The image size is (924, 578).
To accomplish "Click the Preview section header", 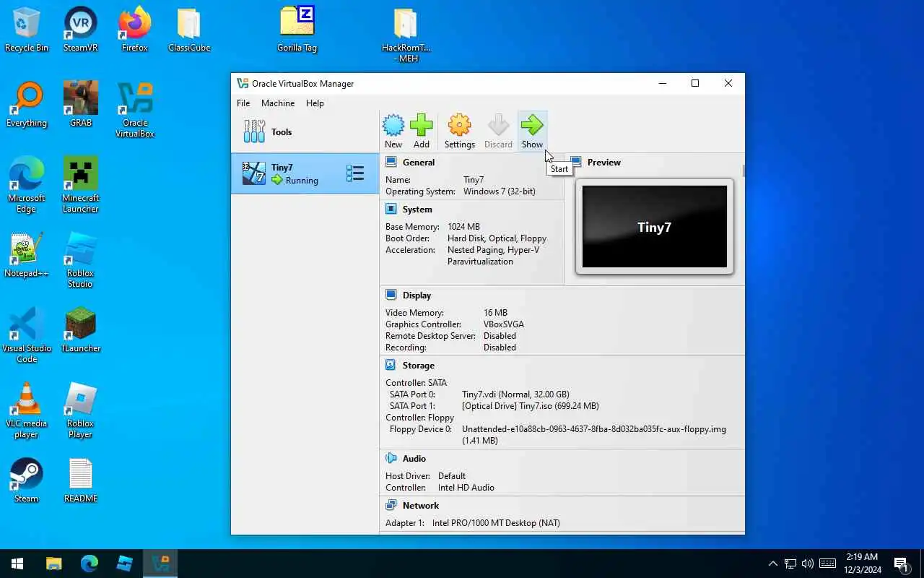I will coord(604,163).
